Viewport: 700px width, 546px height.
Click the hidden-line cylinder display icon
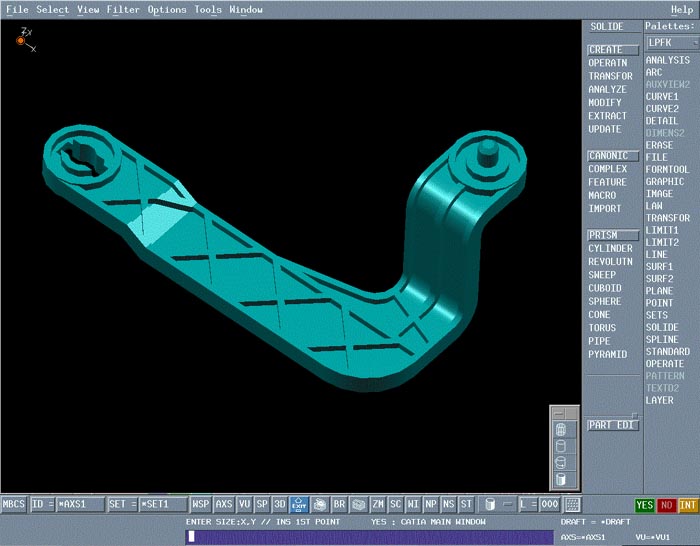561,446
